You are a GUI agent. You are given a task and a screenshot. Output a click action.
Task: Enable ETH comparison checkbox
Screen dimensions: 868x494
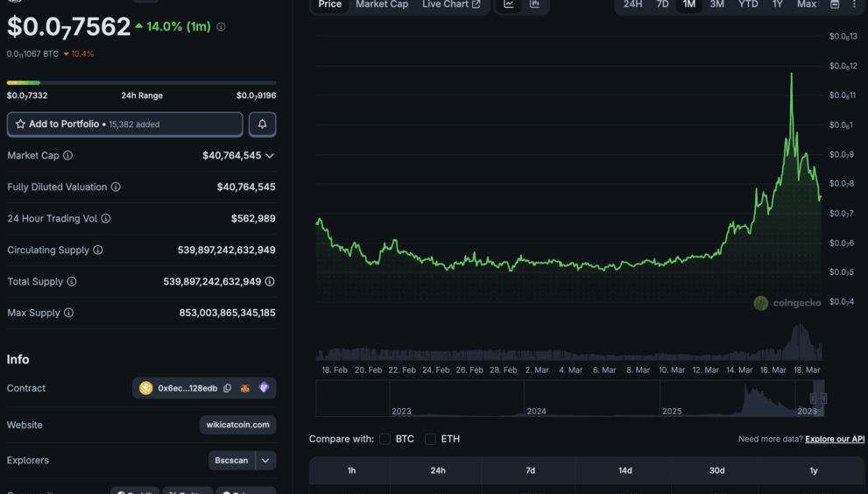(430, 439)
